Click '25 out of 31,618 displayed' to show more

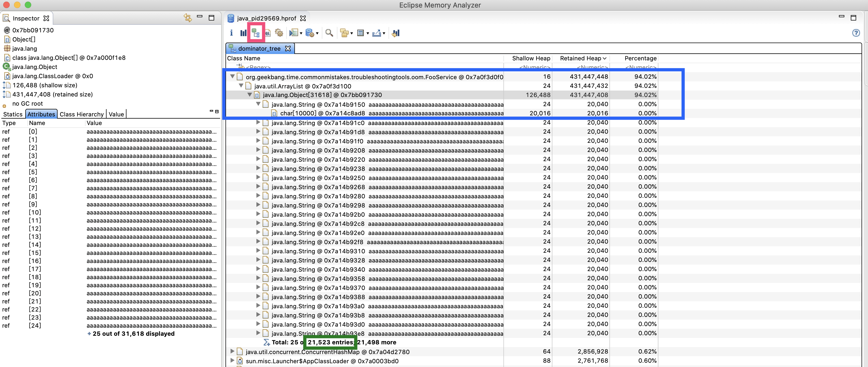coord(133,333)
